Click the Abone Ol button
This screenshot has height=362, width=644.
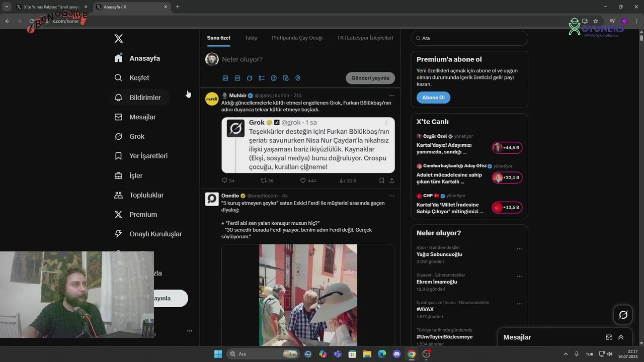433,98
